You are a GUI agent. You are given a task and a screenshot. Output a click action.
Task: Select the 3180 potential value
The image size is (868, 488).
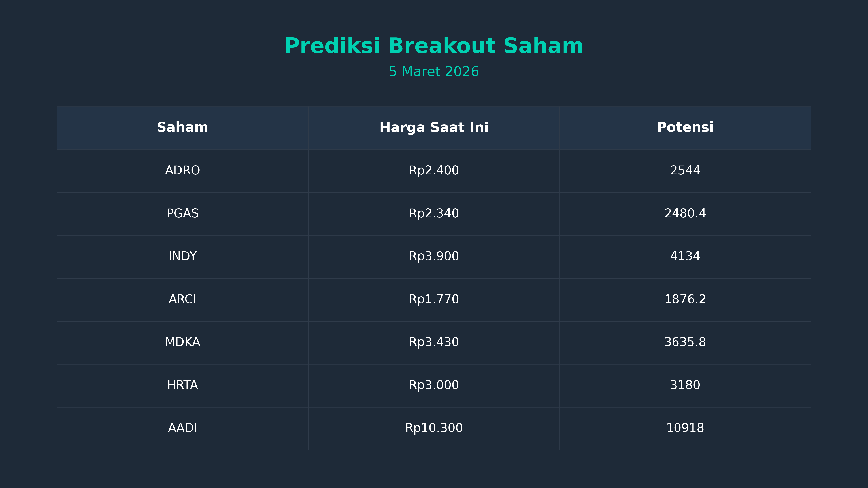(685, 385)
